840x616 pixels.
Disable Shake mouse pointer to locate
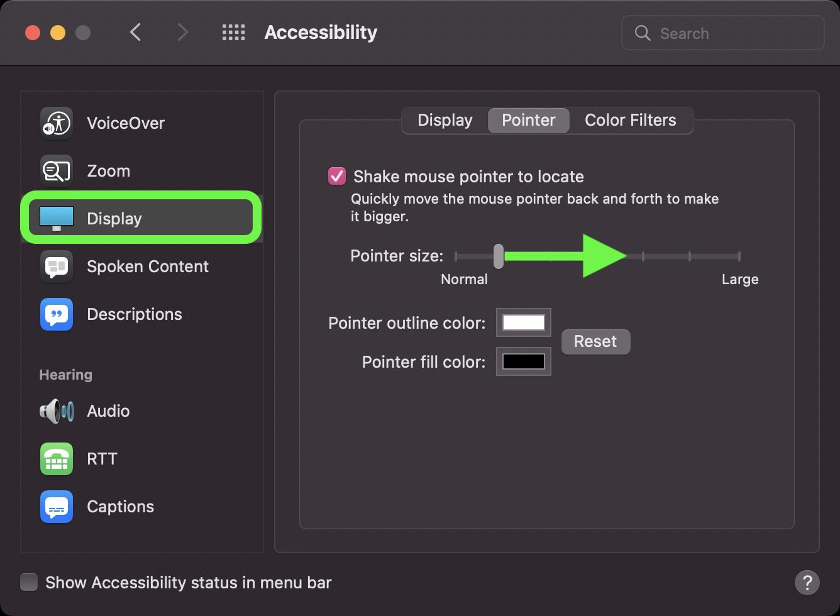337,177
